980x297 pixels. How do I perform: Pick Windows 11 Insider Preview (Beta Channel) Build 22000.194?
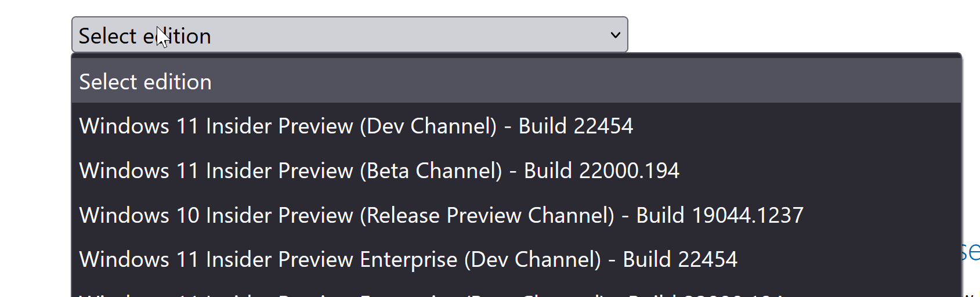point(516,171)
